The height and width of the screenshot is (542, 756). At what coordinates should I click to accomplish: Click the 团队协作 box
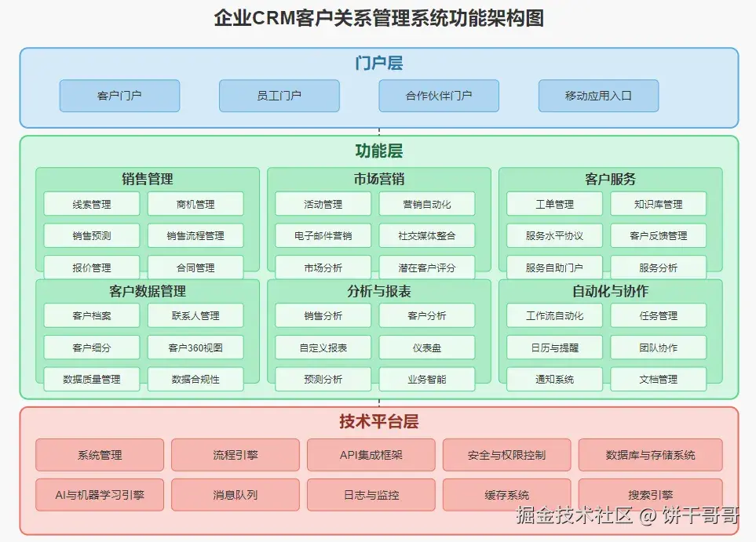click(x=658, y=347)
